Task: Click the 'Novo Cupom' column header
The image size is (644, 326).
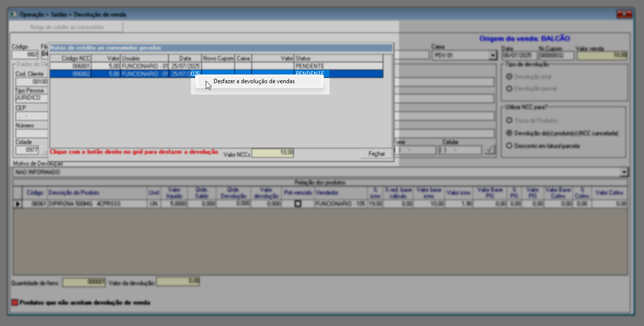Action: coord(218,58)
